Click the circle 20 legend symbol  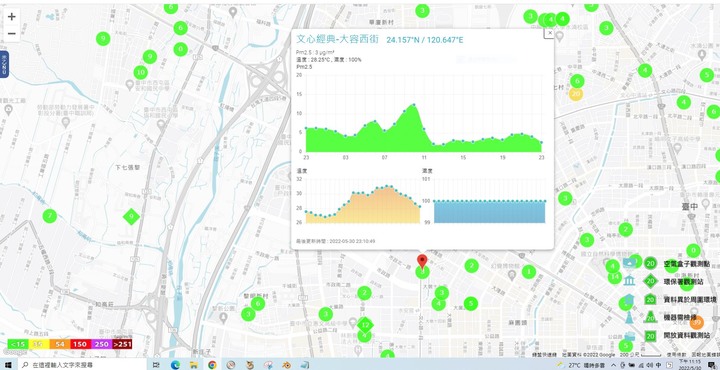pos(650,263)
